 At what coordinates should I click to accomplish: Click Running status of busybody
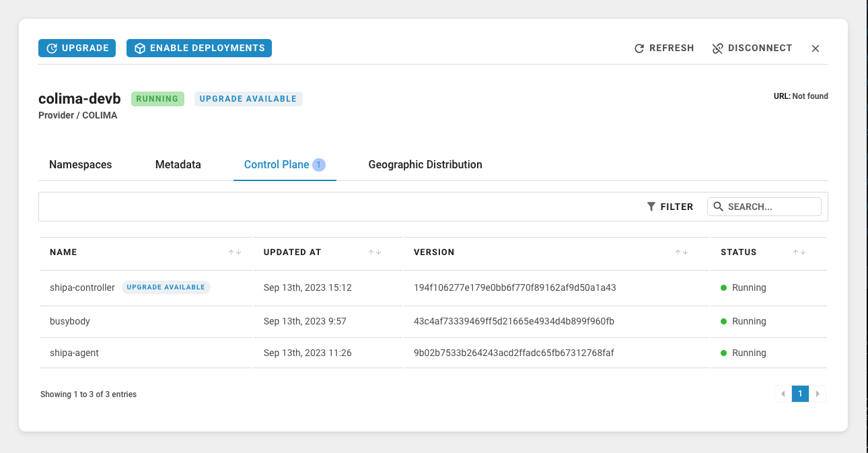tap(744, 321)
